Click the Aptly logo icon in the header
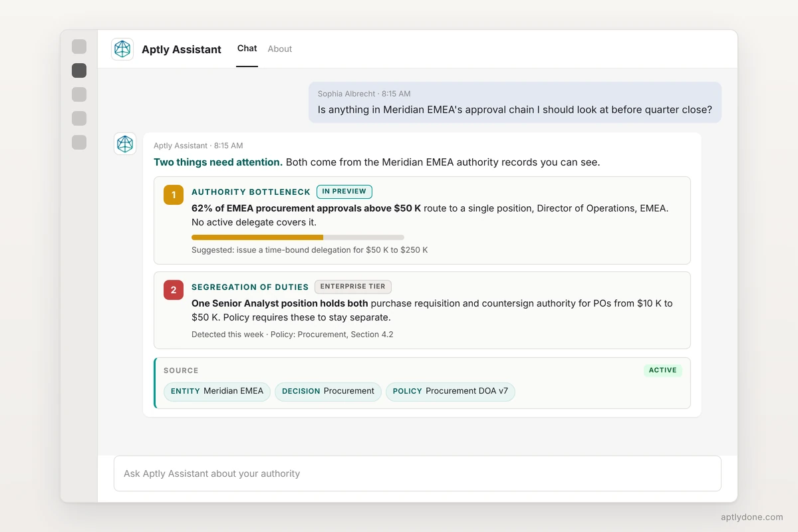The image size is (798, 532). 122,49
